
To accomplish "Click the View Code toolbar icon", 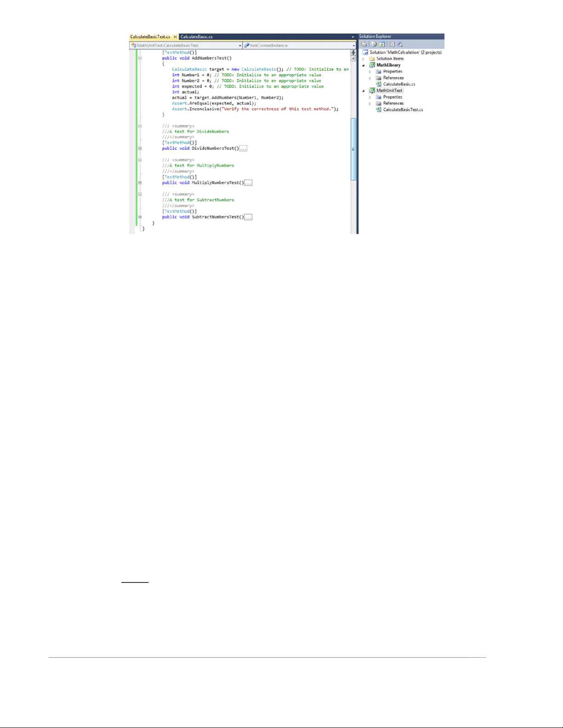I will (392, 45).
